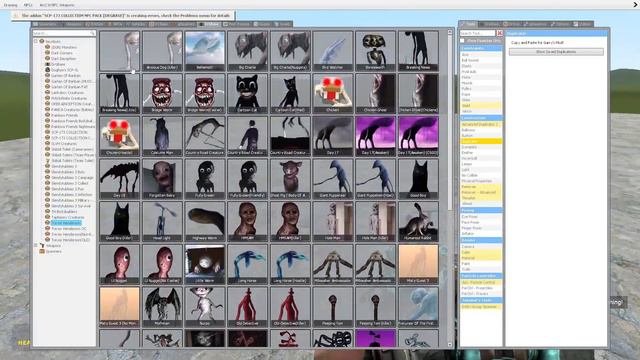Open the SlendyTubbies 3 category
The height and width of the screenshot is (360, 640).
click(64, 166)
